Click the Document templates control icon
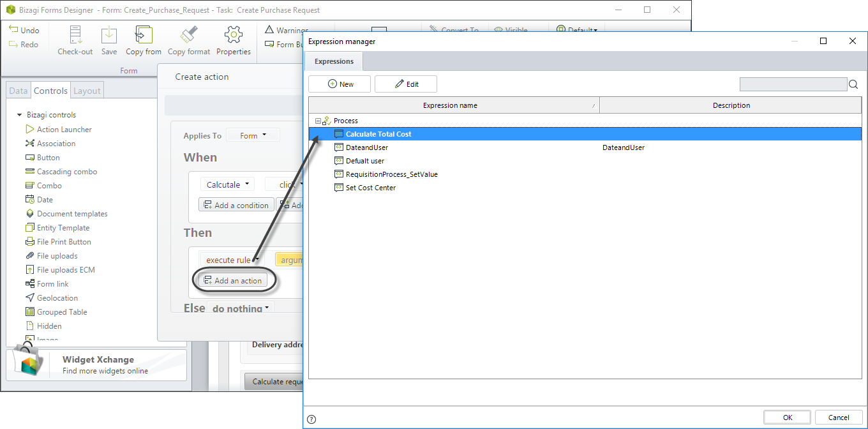Screen dimensions: 868x429 pyautogui.click(x=30, y=214)
